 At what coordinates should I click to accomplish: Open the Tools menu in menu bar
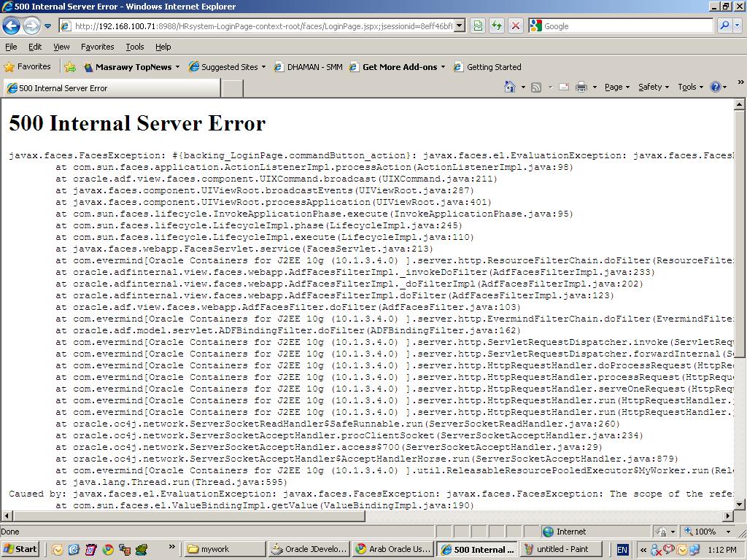[135, 47]
